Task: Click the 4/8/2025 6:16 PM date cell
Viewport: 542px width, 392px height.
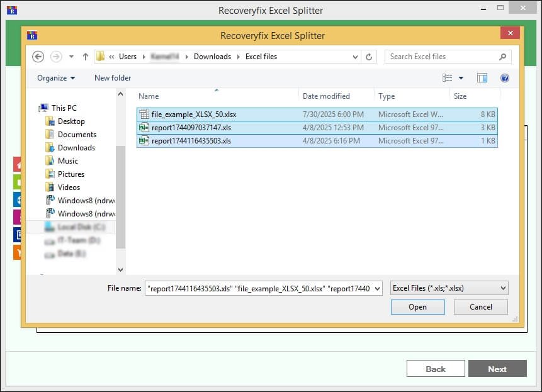Action: tap(331, 141)
